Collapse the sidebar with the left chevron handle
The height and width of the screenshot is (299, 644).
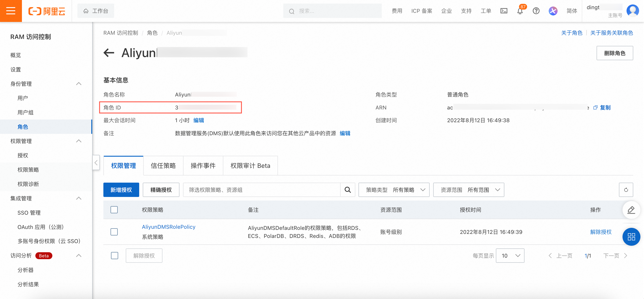tap(96, 163)
